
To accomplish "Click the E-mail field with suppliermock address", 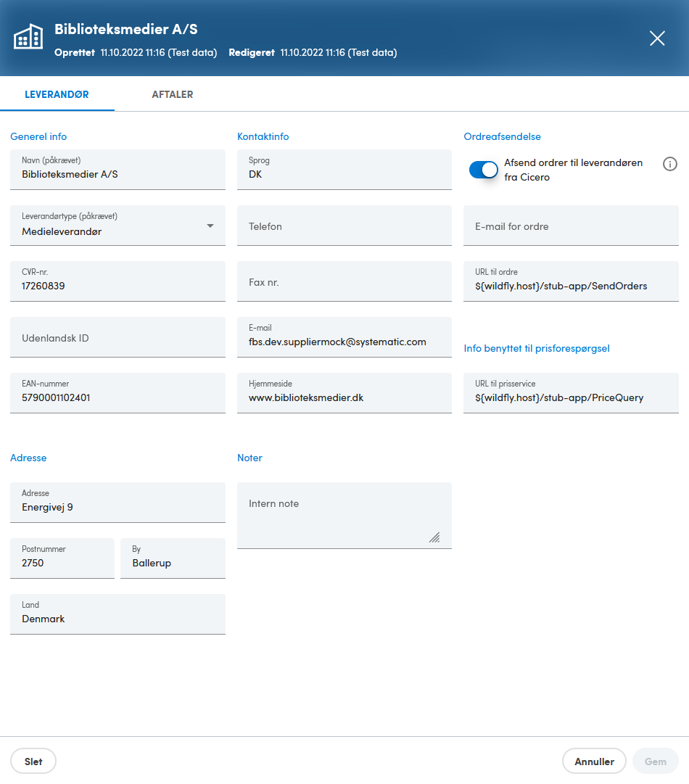I will [344, 337].
